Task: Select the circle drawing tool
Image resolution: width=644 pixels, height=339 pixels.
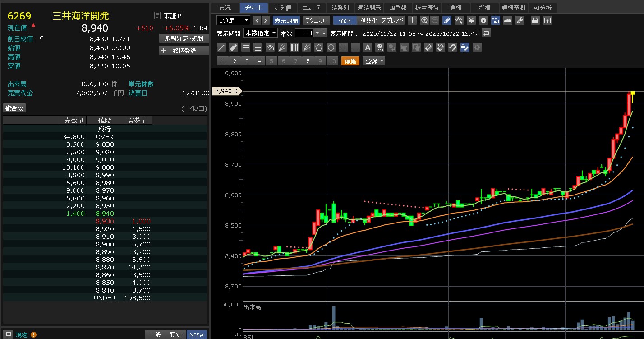Action: click(x=331, y=47)
